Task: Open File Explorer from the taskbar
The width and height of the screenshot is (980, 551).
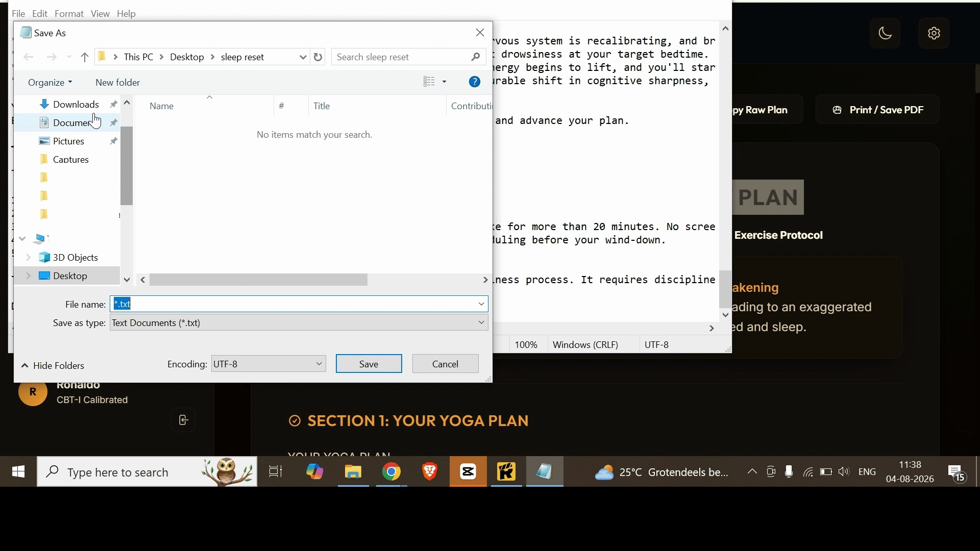Action: click(353, 472)
